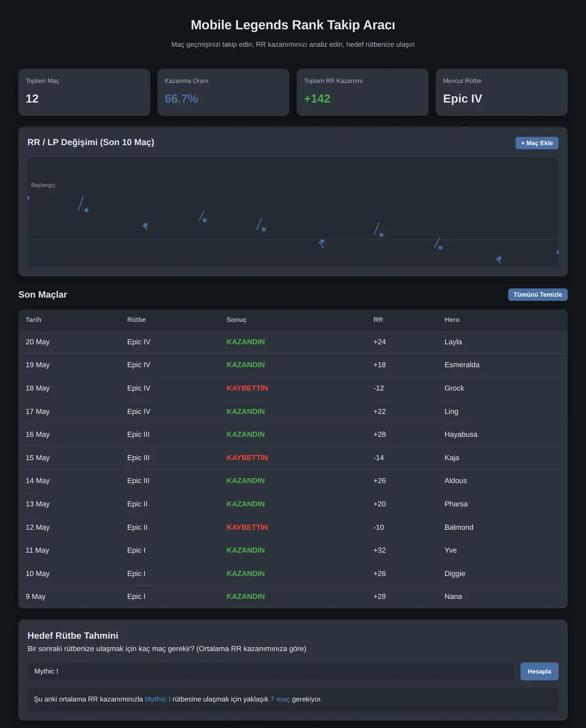Select the "Hero" column header

pyautogui.click(x=452, y=320)
